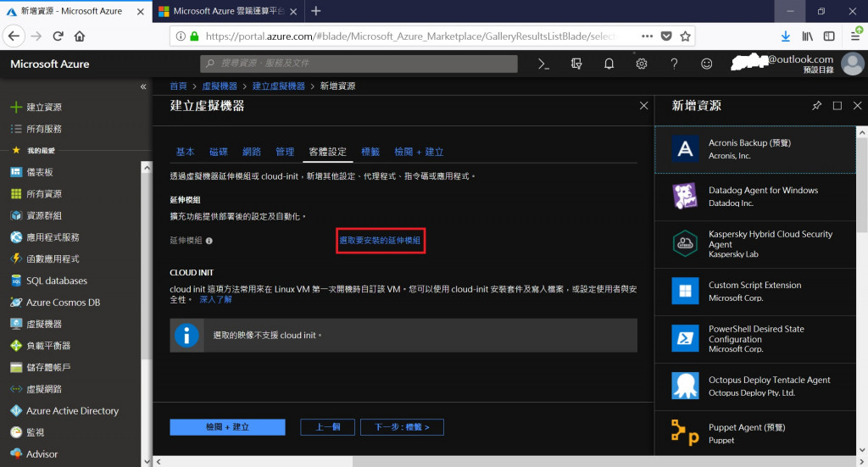
Task: Pin the 新增資源 blade
Action: coord(816,106)
